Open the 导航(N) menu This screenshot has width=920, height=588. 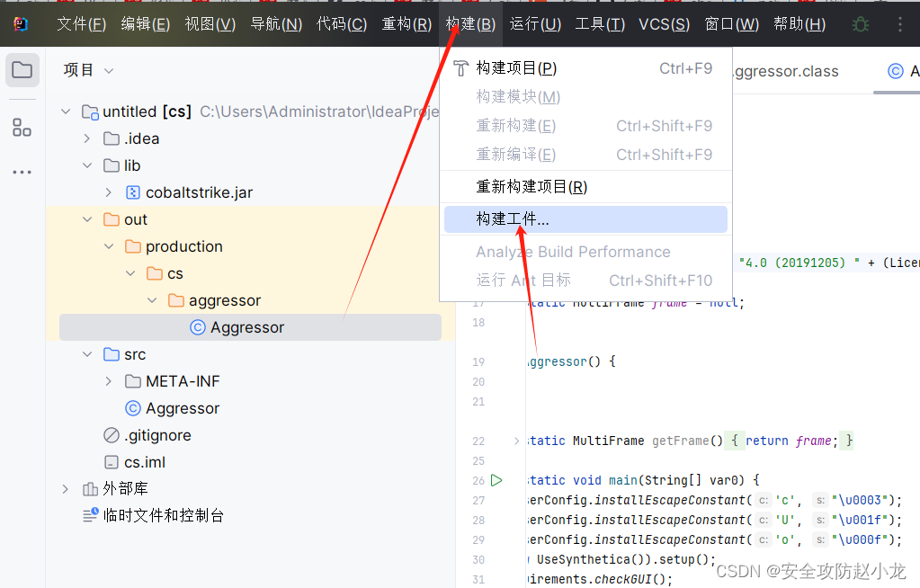[276, 24]
